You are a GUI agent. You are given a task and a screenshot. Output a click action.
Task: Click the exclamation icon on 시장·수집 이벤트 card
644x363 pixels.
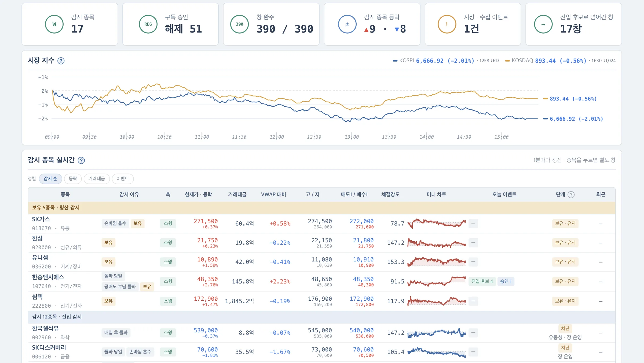point(447,24)
